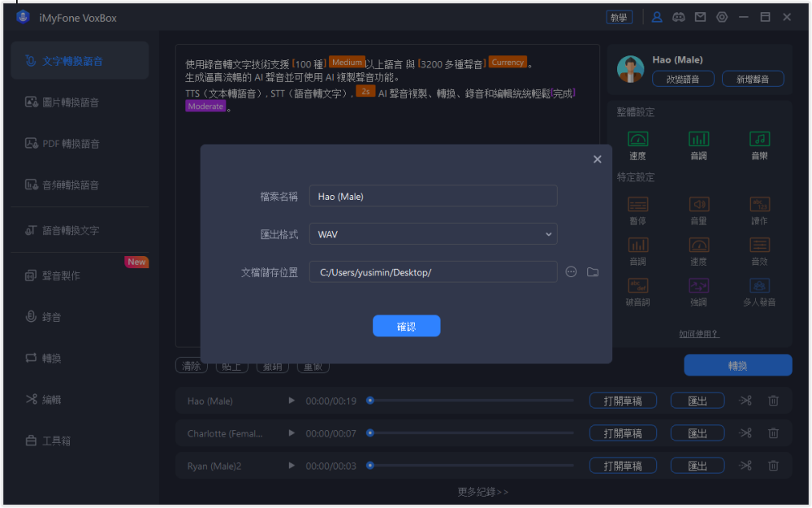
Task: Click Hao (Male) voice avatar
Action: click(630, 69)
